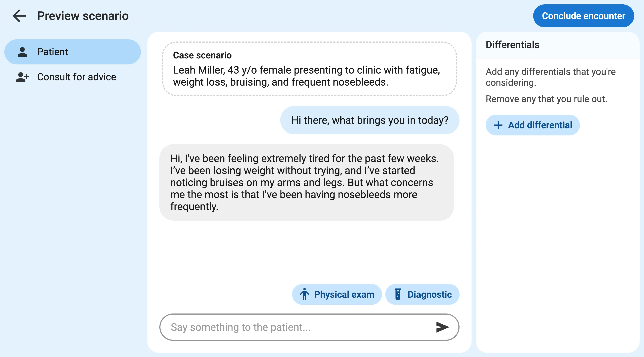Viewport: 644px width, 357px height.
Task: Choose the Diagnostic button label
Action: (x=429, y=294)
